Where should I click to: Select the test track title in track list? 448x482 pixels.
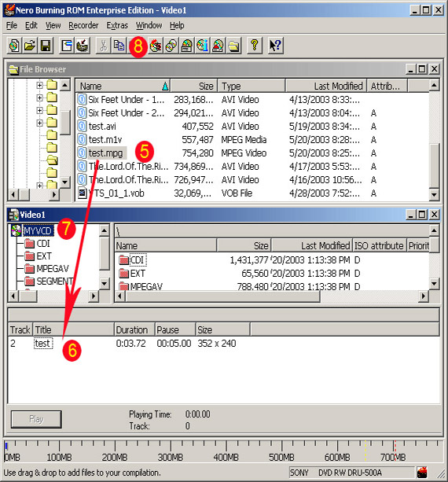pos(43,343)
